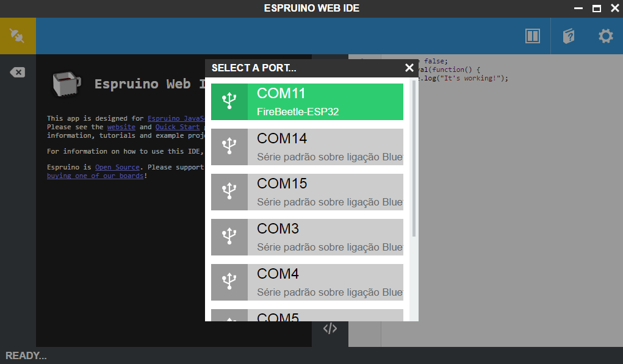The width and height of the screenshot is (623, 364).
Task: Open the Open Source link
Action: [x=117, y=166]
